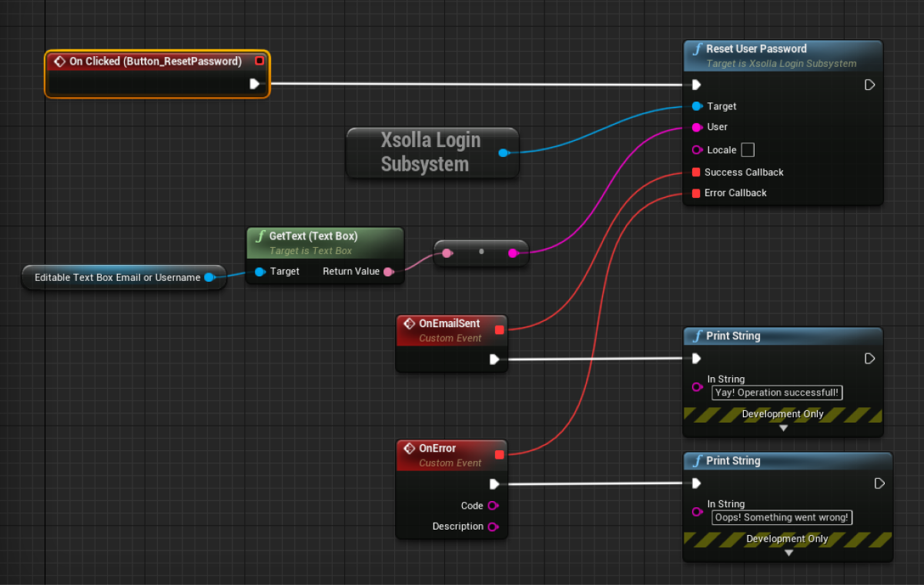Screen dimensions: 924x585
Task: Click On Clicked event's white execution output pin
Action: (255, 84)
